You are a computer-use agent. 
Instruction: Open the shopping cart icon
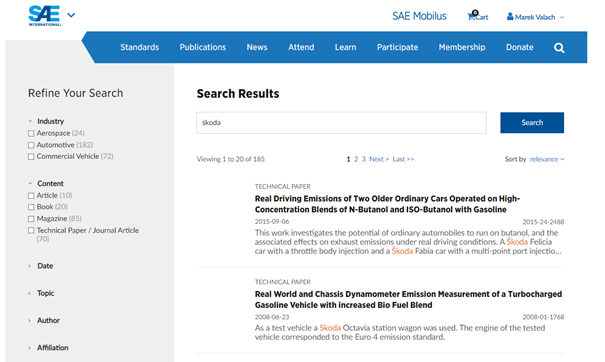471,17
